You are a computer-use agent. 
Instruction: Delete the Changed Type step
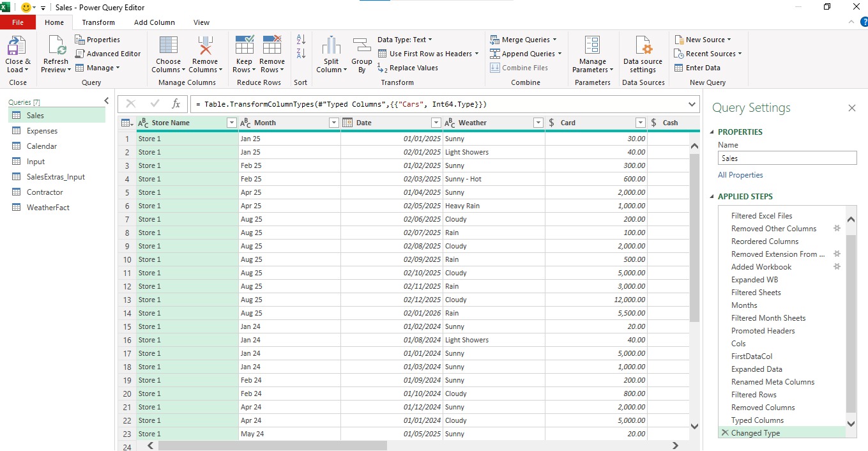click(x=724, y=432)
